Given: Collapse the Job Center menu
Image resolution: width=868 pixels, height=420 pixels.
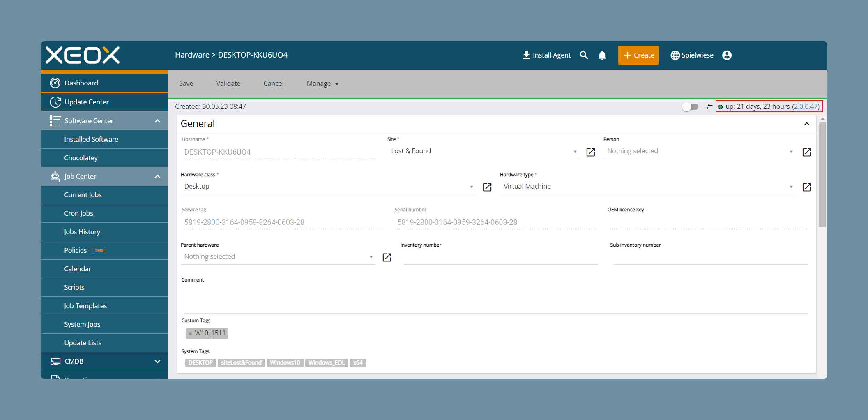Looking at the screenshot, I should (x=157, y=176).
